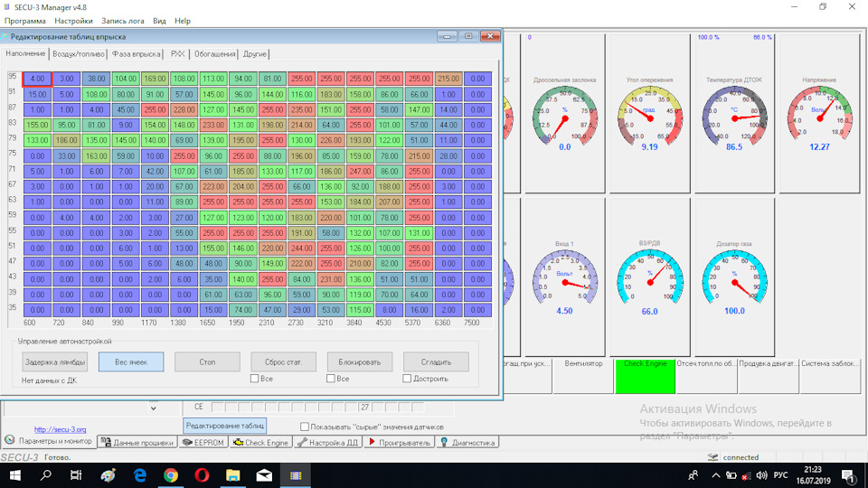
Task: Open the Windows Start menu
Action: click(15, 475)
